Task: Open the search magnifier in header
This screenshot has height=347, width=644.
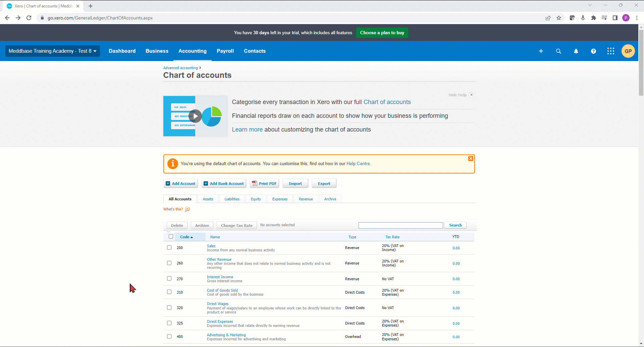Action: tap(558, 51)
